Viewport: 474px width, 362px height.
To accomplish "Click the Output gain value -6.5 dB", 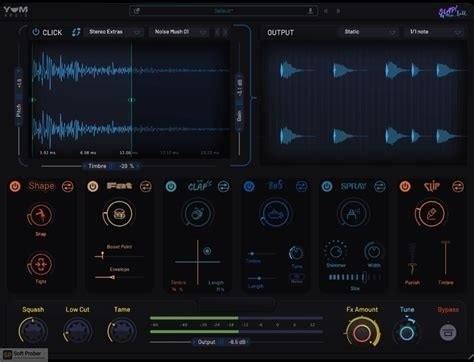I will (x=237, y=342).
